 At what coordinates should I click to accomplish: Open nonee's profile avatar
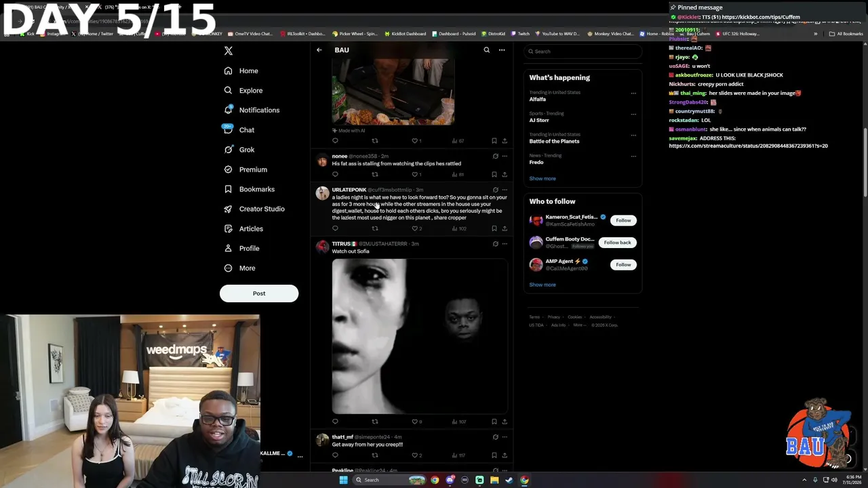coord(322,161)
